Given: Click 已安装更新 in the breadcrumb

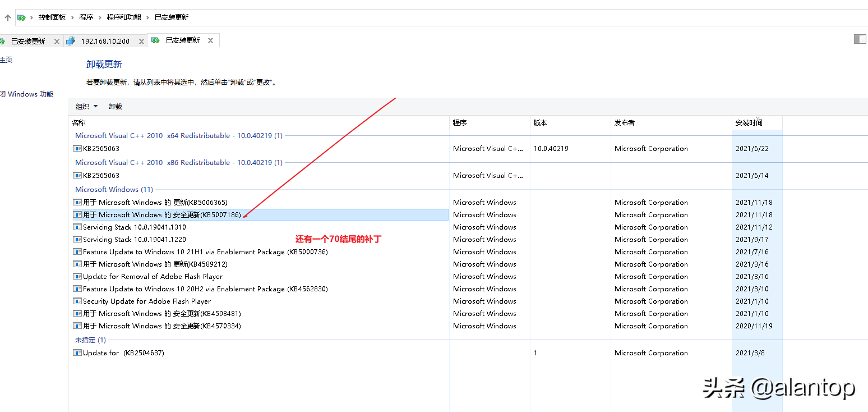Looking at the screenshot, I should (172, 17).
